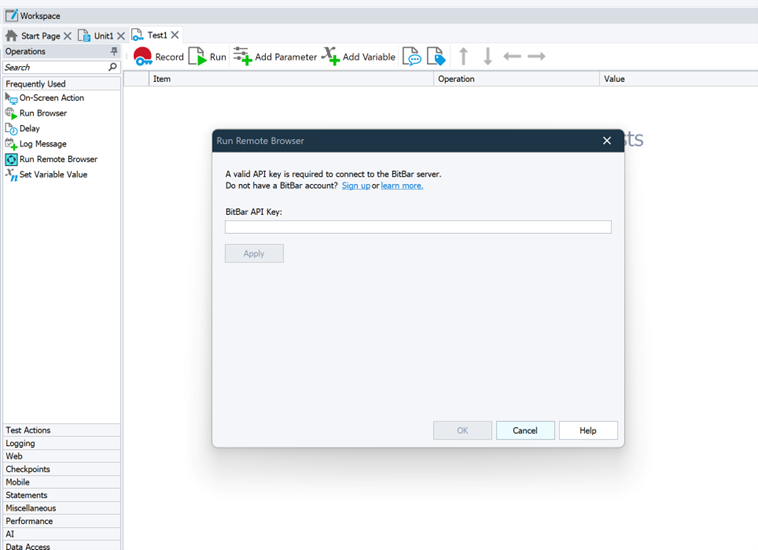Click OK in Run Remote Browser dialog
The width and height of the screenshot is (758, 550).
[x=463, y=431]
